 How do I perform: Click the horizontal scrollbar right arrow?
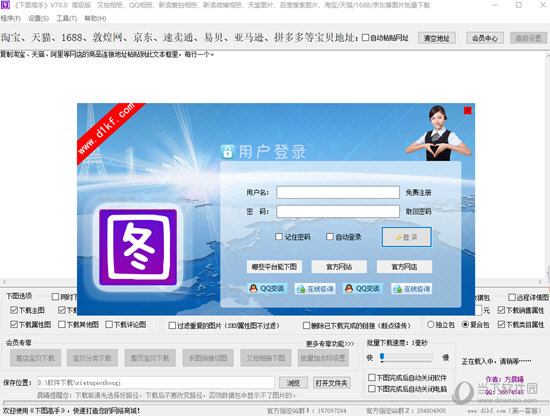(x=540, y=282)
